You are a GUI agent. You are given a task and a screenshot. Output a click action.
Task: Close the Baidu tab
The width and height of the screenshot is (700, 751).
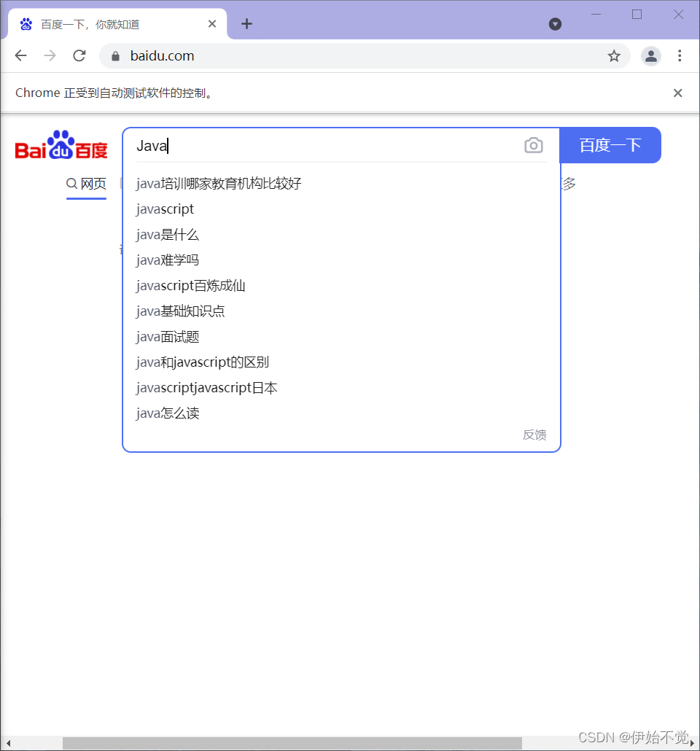(x=212, y=24)
